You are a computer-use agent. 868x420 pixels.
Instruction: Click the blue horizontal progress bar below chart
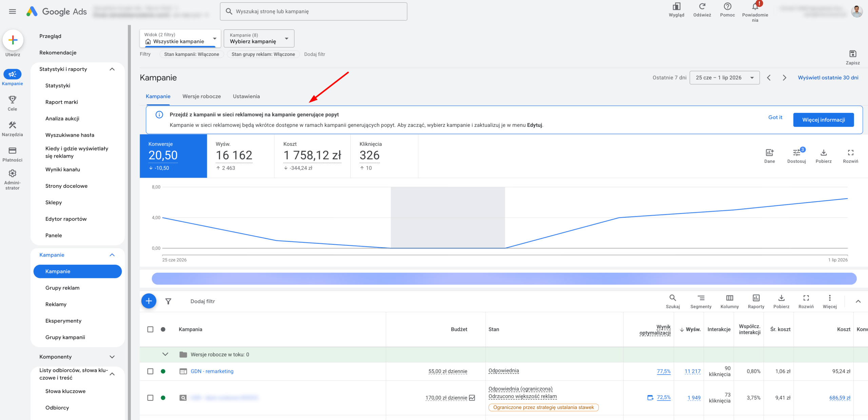coord(504,279)
